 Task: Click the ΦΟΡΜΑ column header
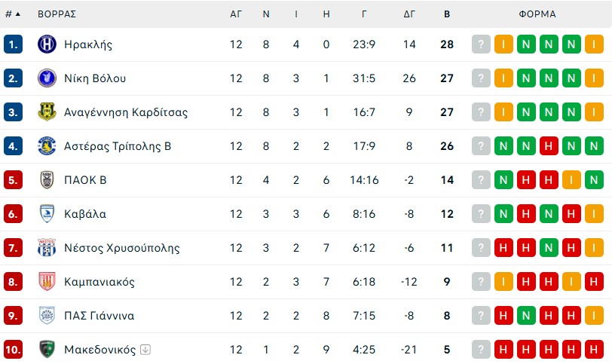tap(537, 14)
